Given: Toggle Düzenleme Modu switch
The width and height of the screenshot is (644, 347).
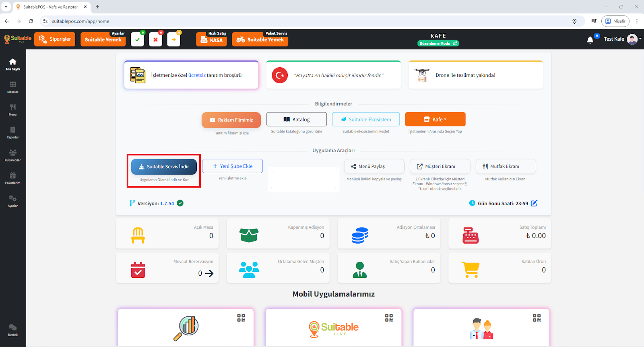Looking at the screenshot, I should pos(438,43).
